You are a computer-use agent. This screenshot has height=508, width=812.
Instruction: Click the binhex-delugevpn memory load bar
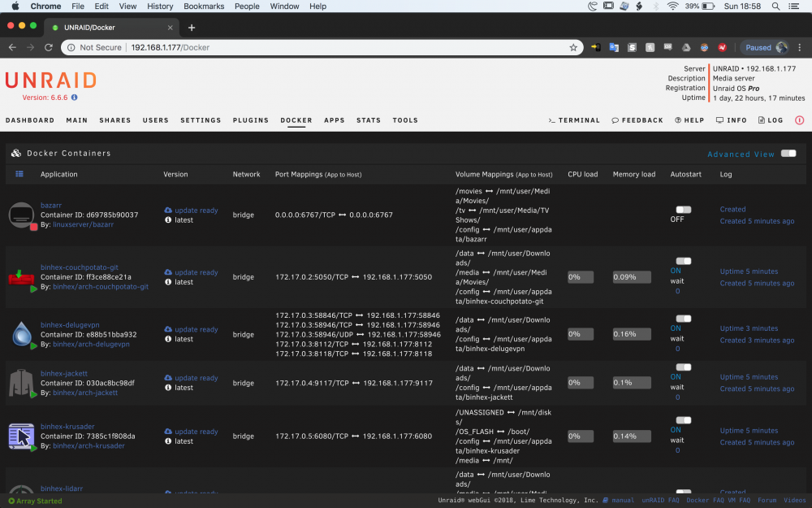(x=632, y=334)
